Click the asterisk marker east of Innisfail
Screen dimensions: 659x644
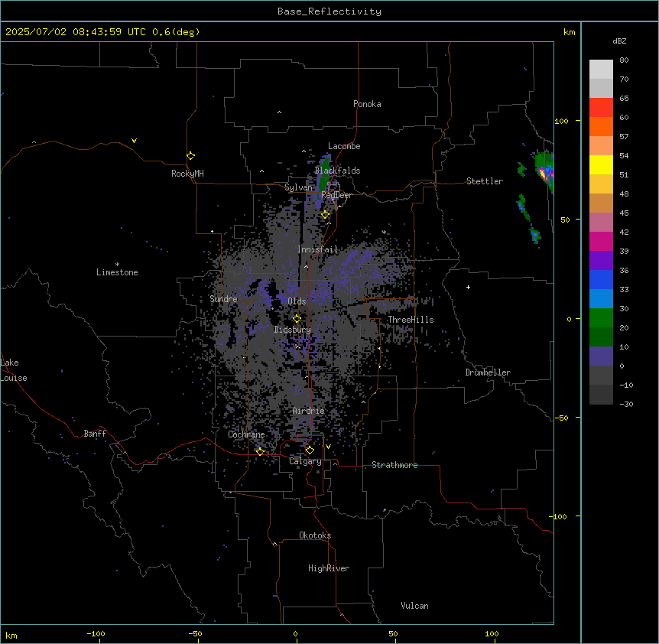(x=384, y=233)
